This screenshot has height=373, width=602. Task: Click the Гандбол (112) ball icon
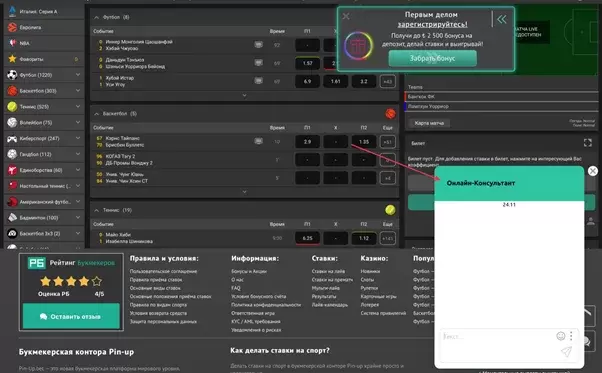[12, 154]
